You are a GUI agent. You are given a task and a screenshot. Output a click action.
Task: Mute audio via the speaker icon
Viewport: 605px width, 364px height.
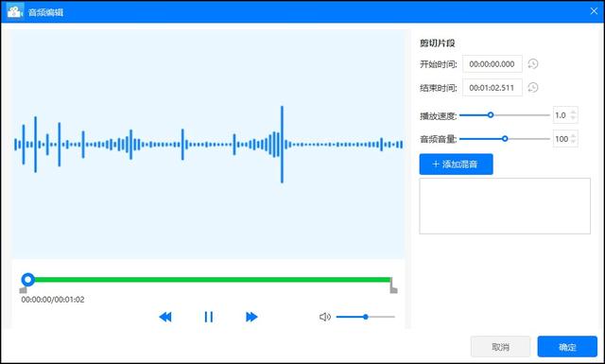(325, 317)
